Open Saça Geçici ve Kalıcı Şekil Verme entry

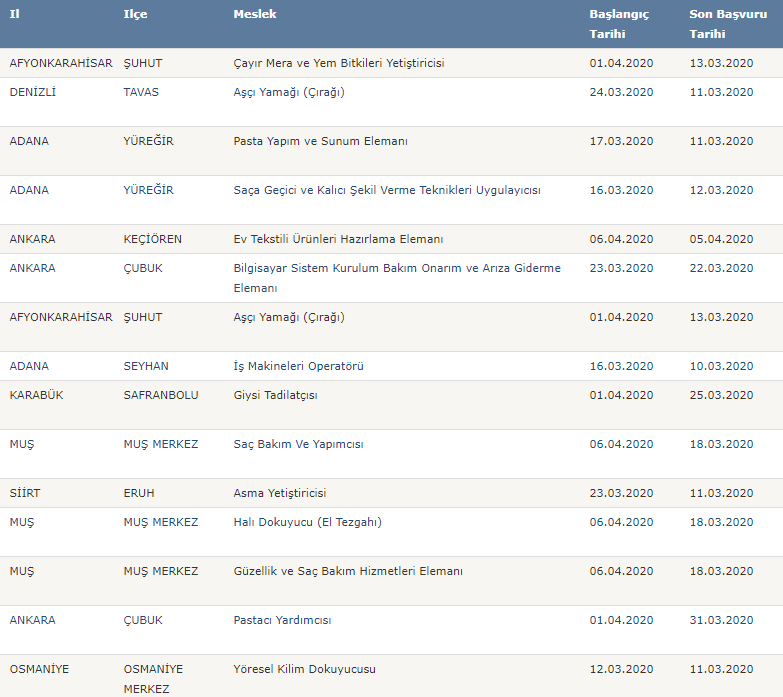(386, 190)
